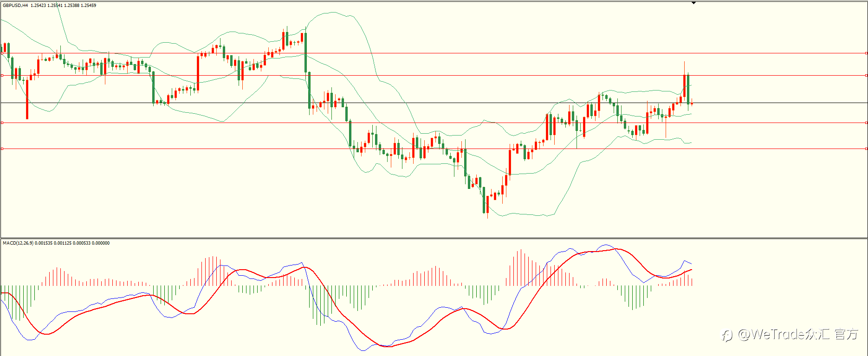This screenshot has height=356, width=868.
Task: Click the MACD value 0.001535
Action: tap(44, 243)
